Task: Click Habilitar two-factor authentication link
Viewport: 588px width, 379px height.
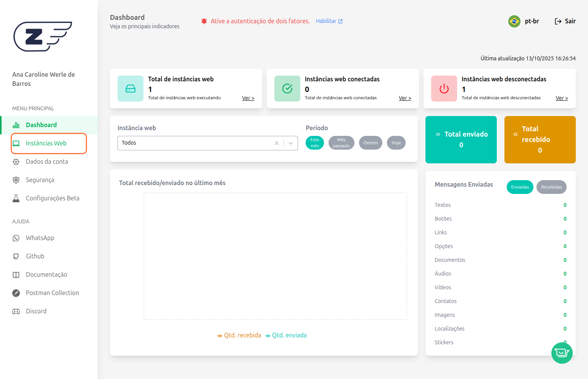Action: pos(329,21)
